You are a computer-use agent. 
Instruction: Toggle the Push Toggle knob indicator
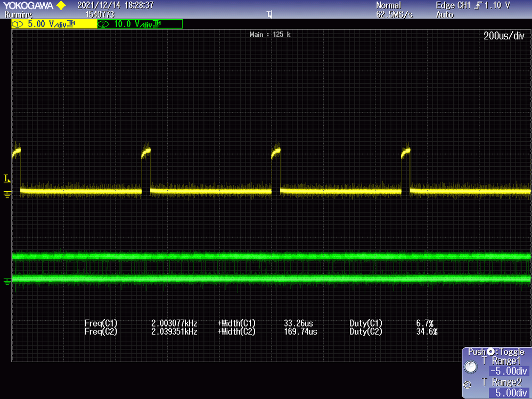pos(491,352)
